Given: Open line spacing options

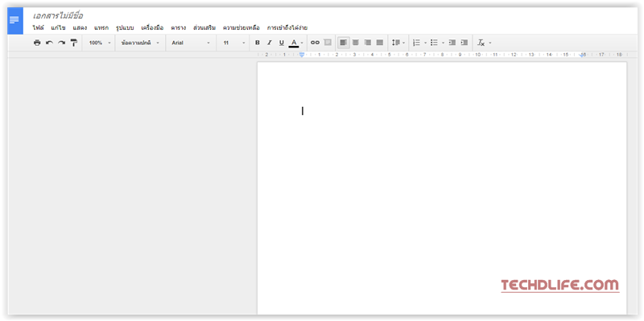Looking at the screenshot, I should (398, 43).
